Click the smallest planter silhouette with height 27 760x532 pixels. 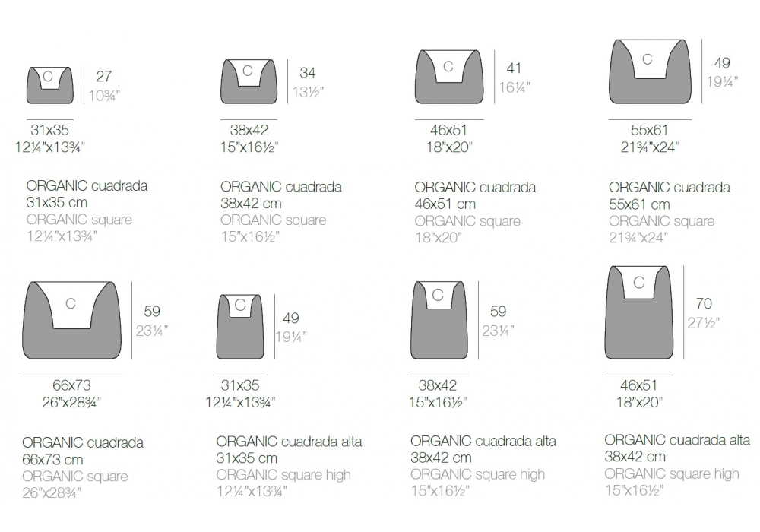(x=50, y=85)
